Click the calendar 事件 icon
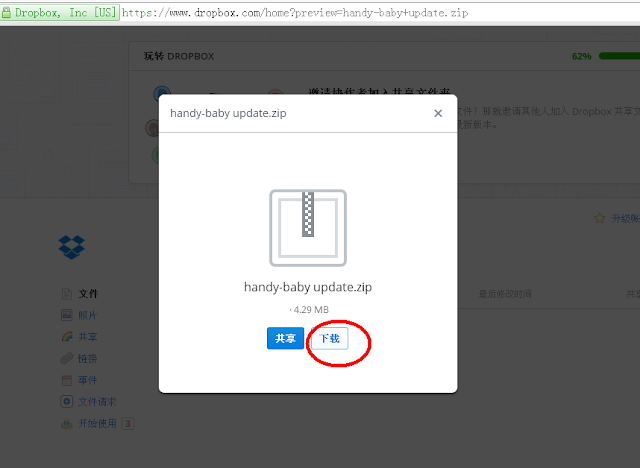This screenshot has width=640, height=468. pos(67,380)
